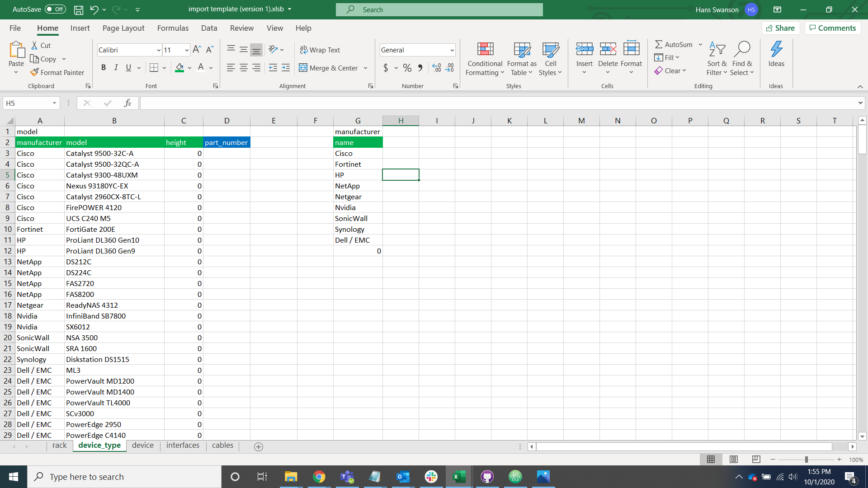Viewport: 868px width, 488px height.
Task: Open Google Chrome from the taskbar
Action: click(319, 477)
